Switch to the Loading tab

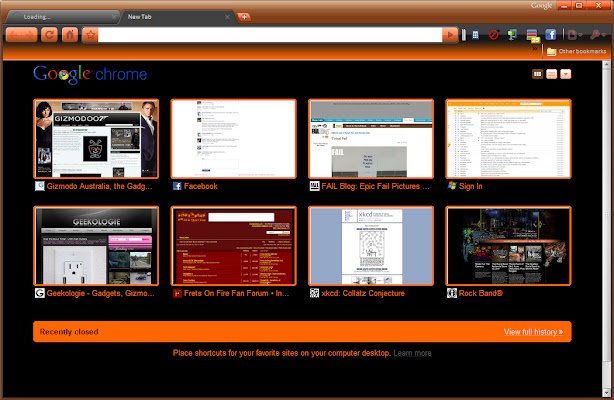[63, 17]
